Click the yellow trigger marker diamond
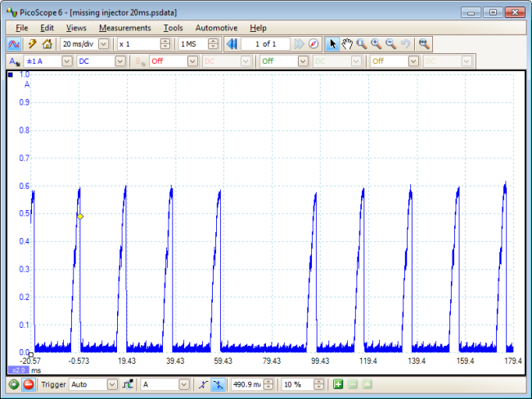The width and height of the screenshot is (532, 399). click(x=80, y=217)
